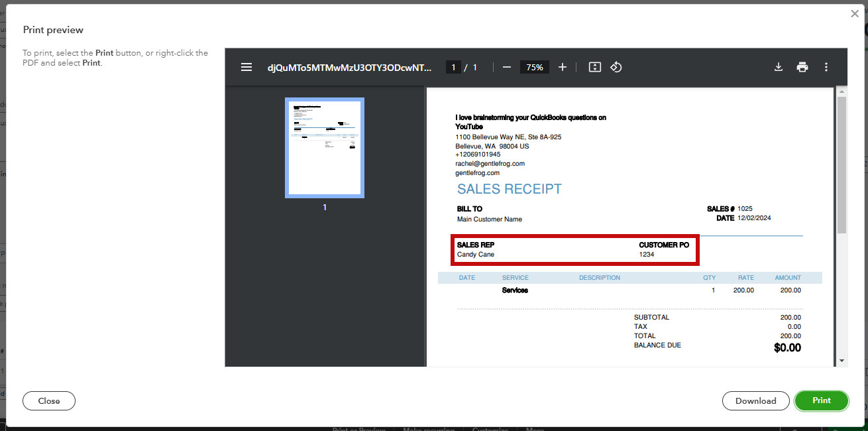Toggle the PDF sidebar hamburger menu
This screenshot has height=431, width=868.
(x=246, y=67)
